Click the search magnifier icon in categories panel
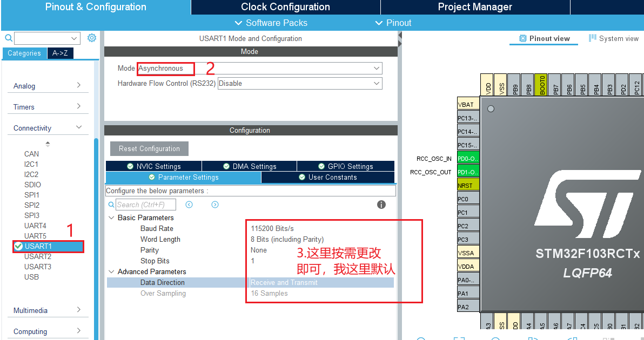Screen dimensions: 644x340 point(8,38)
